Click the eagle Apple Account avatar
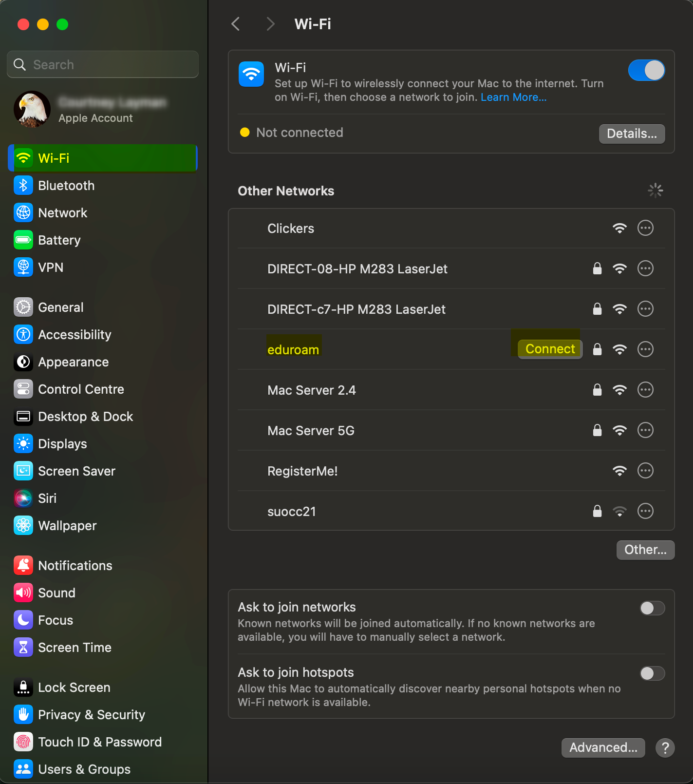 coord(32,109)
